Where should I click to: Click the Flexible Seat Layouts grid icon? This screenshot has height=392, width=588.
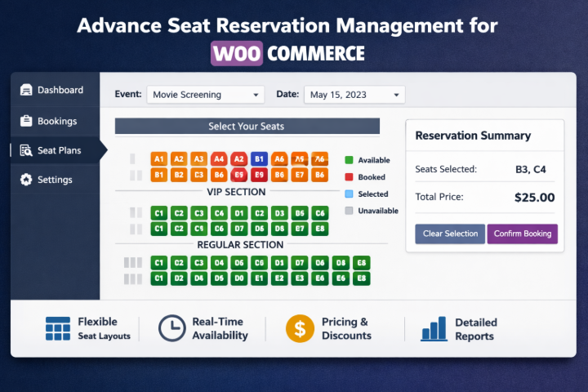coord(58,328)
